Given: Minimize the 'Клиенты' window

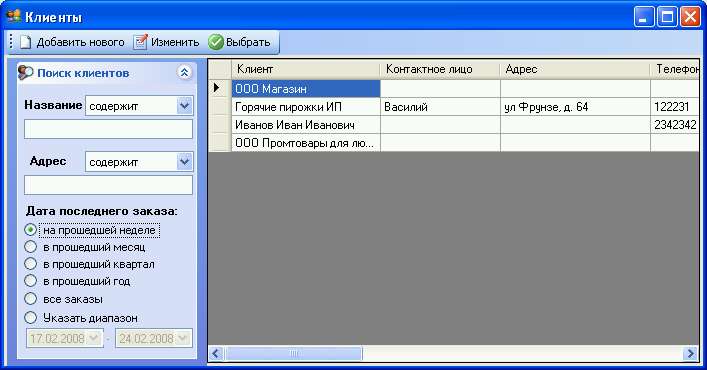Looking at the screenshot, I should click(644, 17).
